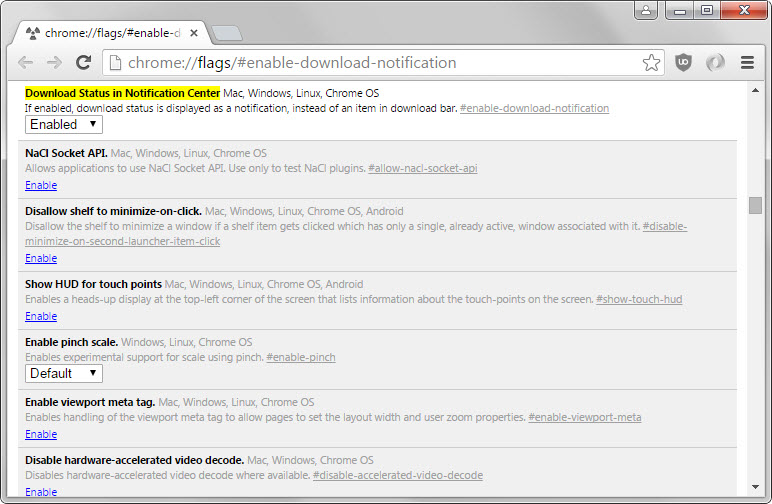Enable viewport meta tag flag

click(x=41, y=435)
